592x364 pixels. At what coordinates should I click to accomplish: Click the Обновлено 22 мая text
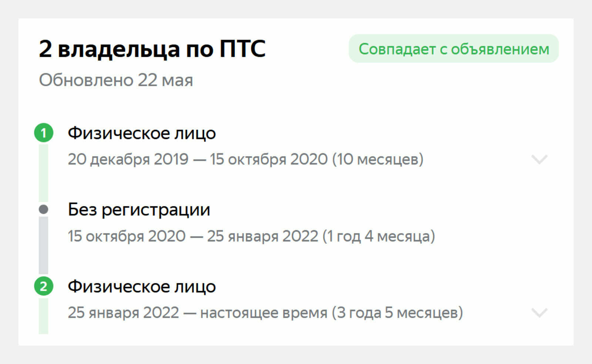[116, 80]
